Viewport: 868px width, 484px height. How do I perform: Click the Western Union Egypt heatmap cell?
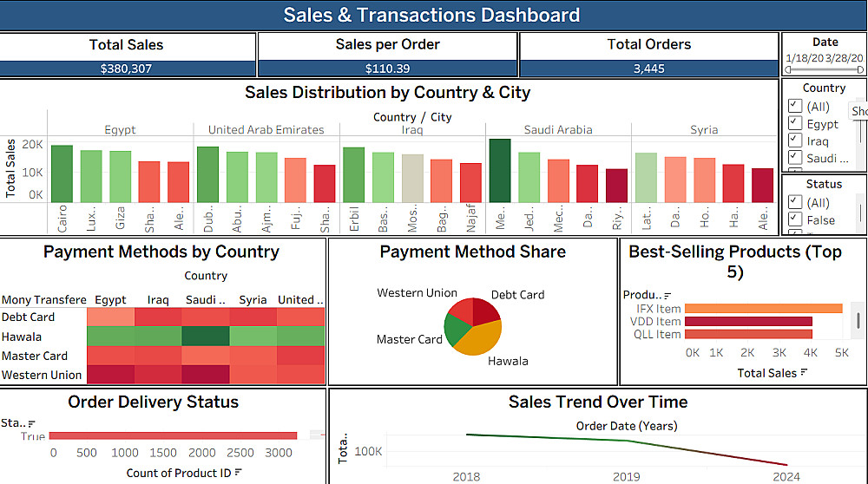point(111,375)
